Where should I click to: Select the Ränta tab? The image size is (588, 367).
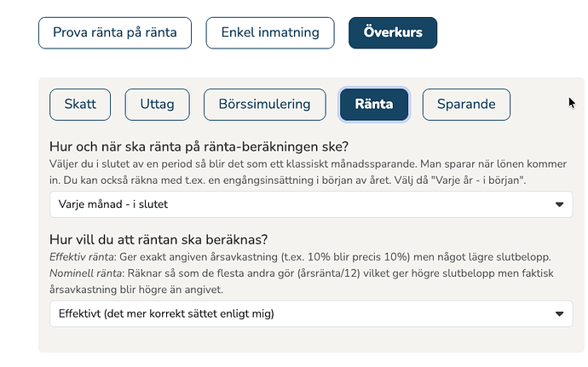click(374, 105)
